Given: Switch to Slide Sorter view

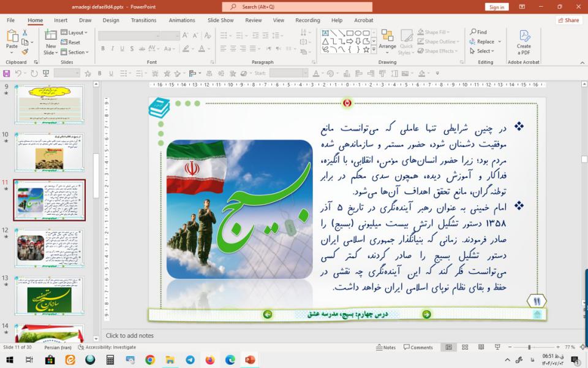Looking at the screenshot, I should (464, 347).
